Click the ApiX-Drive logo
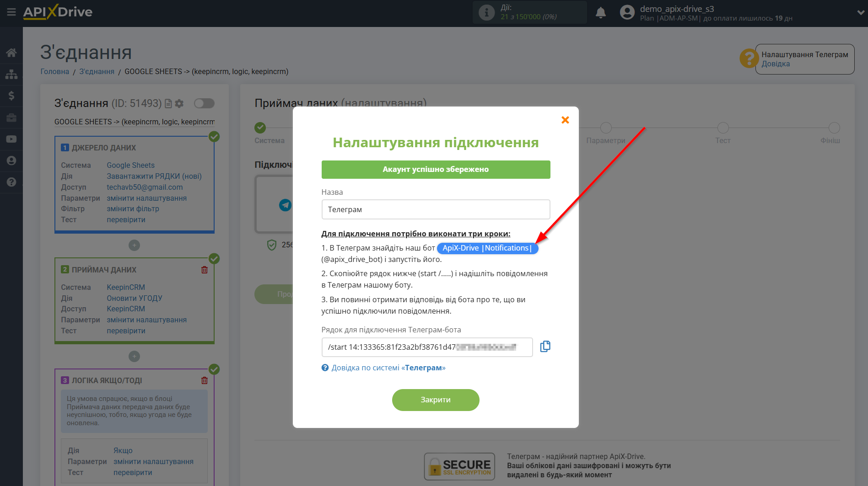868x486 pixels. [58, 12]
